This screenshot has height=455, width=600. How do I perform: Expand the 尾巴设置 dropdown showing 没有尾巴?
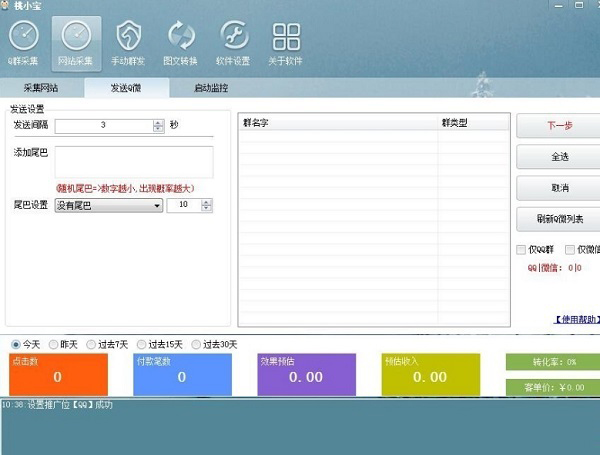tap(109, 205)
